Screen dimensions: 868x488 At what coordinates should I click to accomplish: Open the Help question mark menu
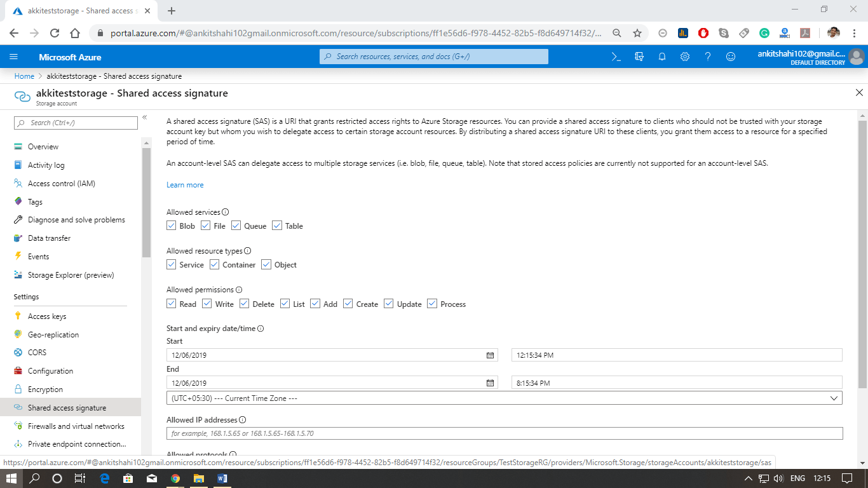708,57
